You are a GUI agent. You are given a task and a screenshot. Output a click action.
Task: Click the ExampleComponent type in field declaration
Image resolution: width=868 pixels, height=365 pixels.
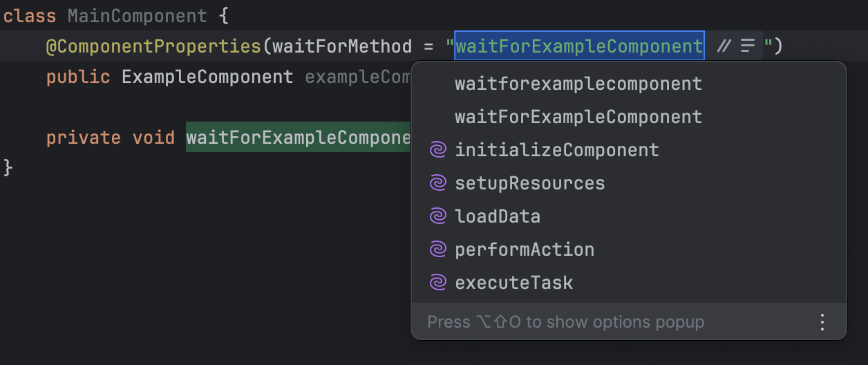pos(207,76)
